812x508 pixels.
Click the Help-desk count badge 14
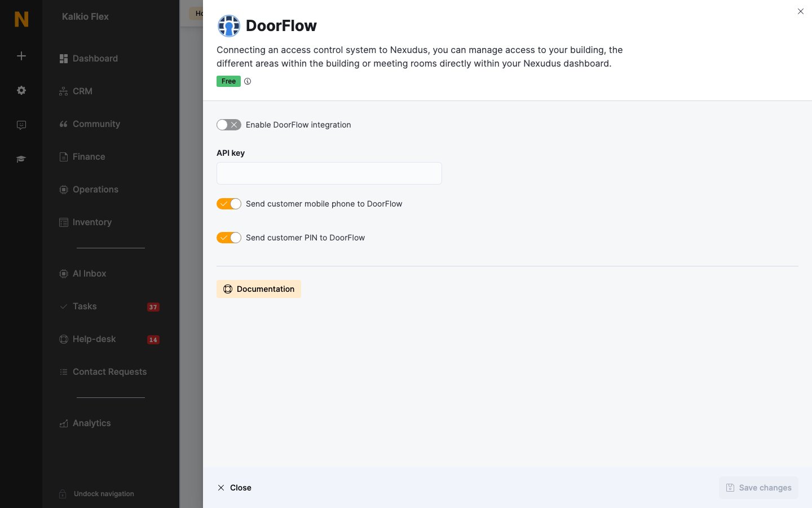click(x=153, y=340)
